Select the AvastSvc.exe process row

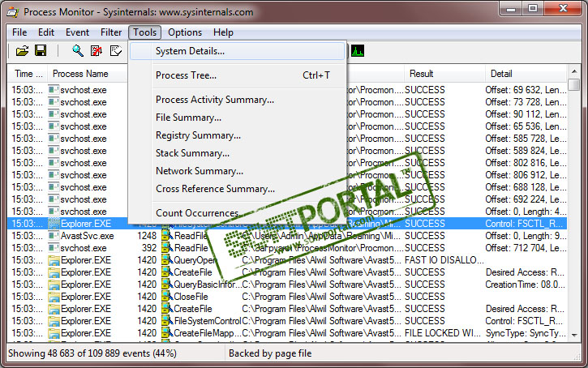click(x=287, y=236)
